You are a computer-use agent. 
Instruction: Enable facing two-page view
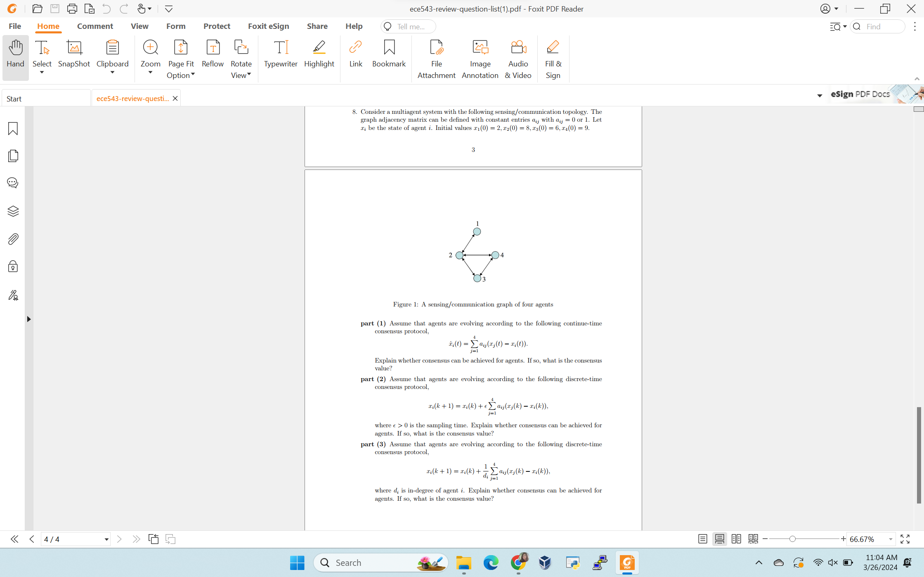(736, 539)
